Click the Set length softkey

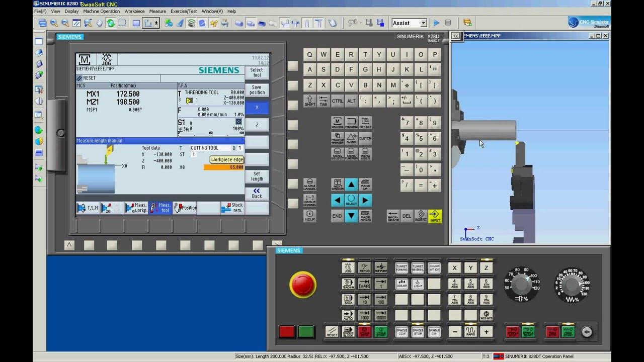(257, 176)
